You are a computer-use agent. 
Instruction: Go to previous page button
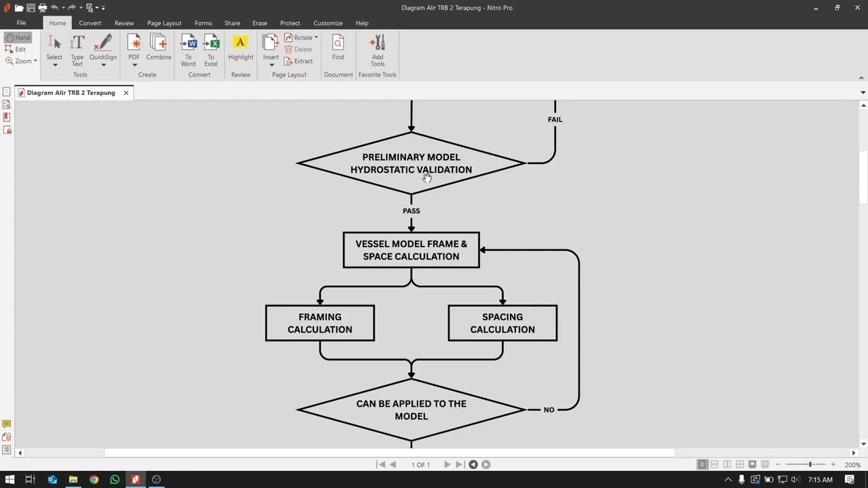point(393,464)
